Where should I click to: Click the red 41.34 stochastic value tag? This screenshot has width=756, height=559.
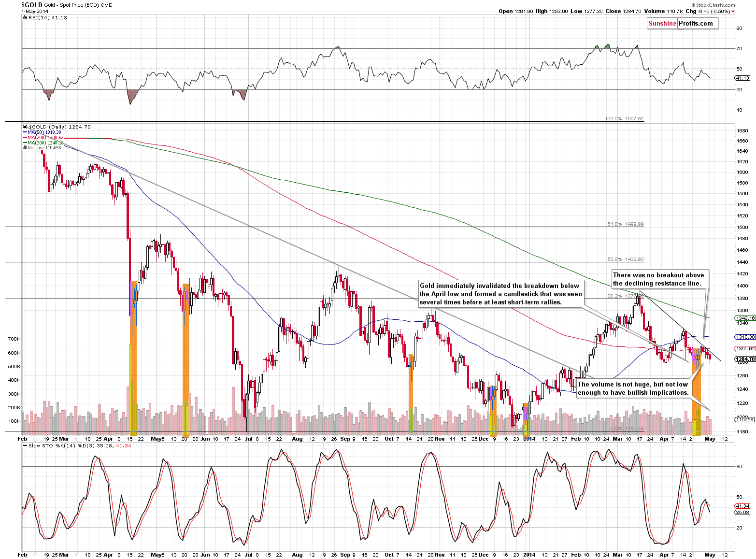tap(743, 506)
